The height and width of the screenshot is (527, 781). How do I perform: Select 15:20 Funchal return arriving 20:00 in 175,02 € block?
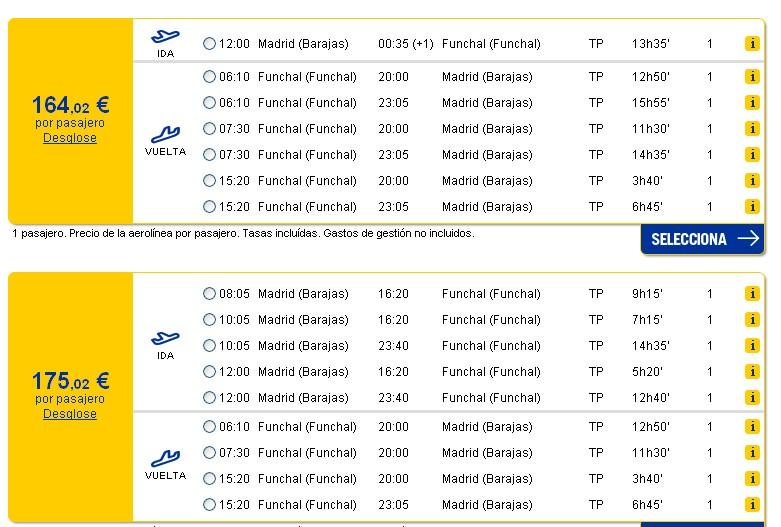click(x=209, y=479)
